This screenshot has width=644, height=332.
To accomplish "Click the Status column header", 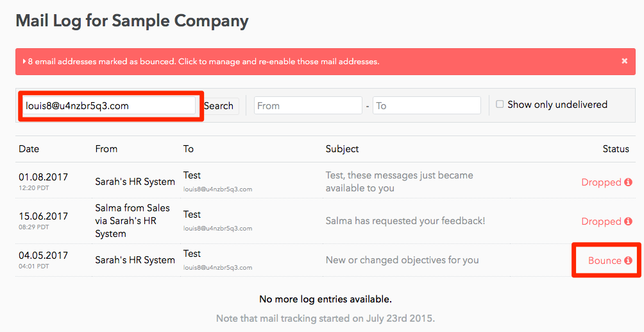I will pyautogui.click(x=616, y=149).
